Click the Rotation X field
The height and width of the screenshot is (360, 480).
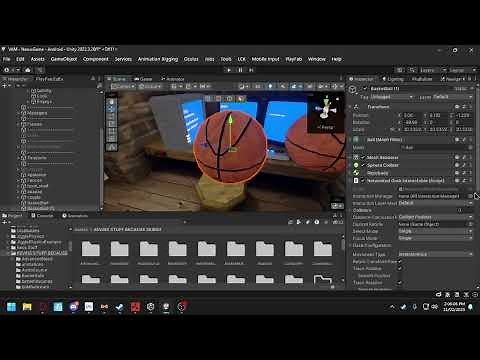coord(412,122)
